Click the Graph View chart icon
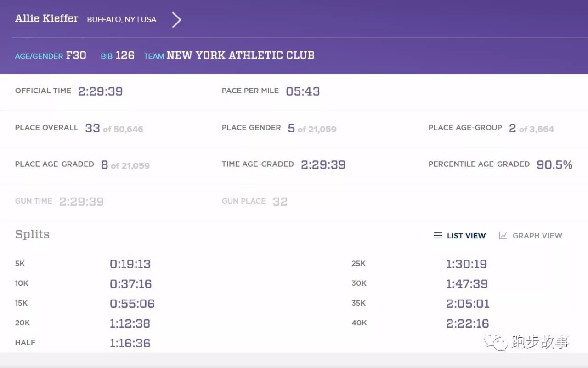Image resolution: width=588 pixels, height=368 pixels. pyautogui.click(x=503, y=236)
